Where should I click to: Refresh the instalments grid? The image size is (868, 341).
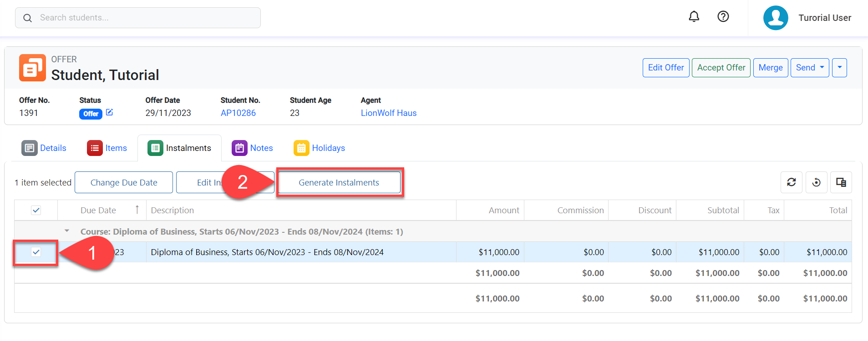pyautogui.click(x=791, y=182)
